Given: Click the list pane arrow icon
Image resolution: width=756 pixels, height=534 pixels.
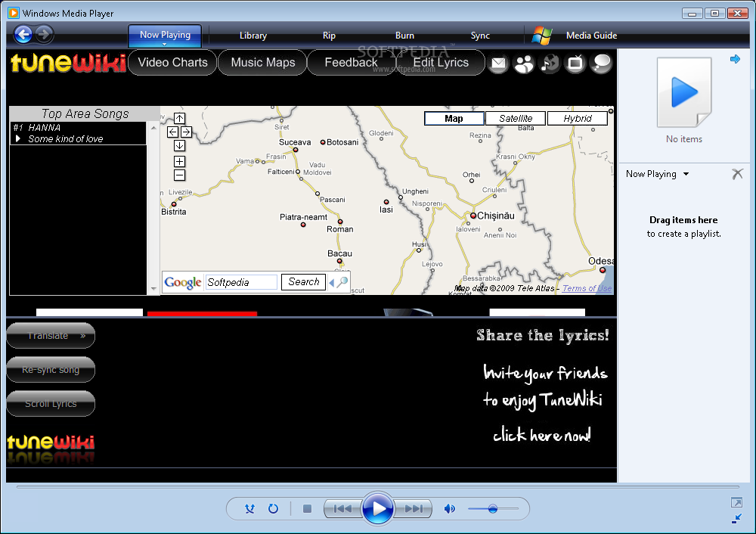Looking at the screenshot, I should point(735,59).
